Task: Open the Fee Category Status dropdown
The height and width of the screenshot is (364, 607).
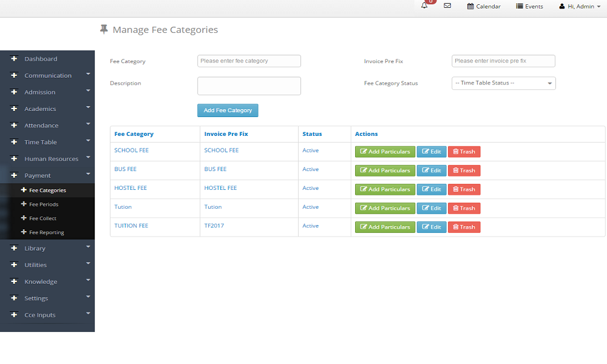Action: pyautogui.click(x=503, y=83)
